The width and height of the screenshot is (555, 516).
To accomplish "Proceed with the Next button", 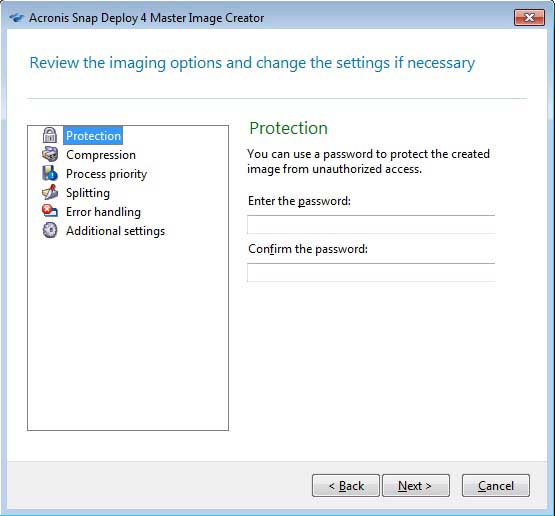I will coord(416,486).
